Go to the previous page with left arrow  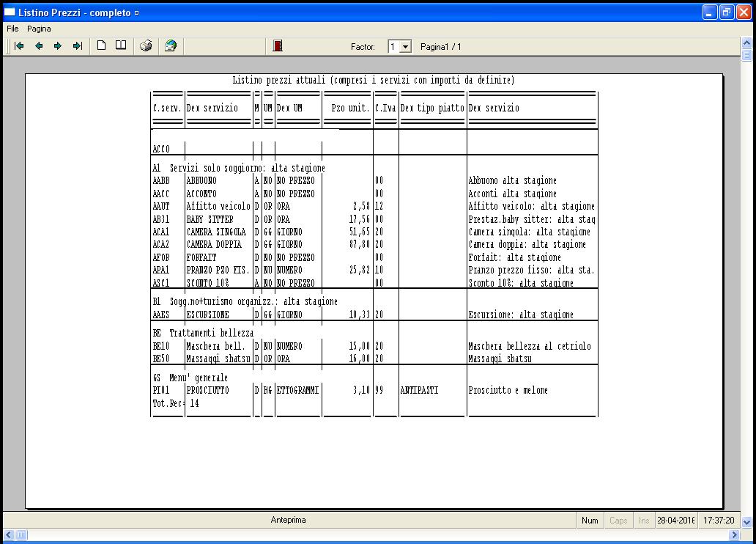coord(39,46)
